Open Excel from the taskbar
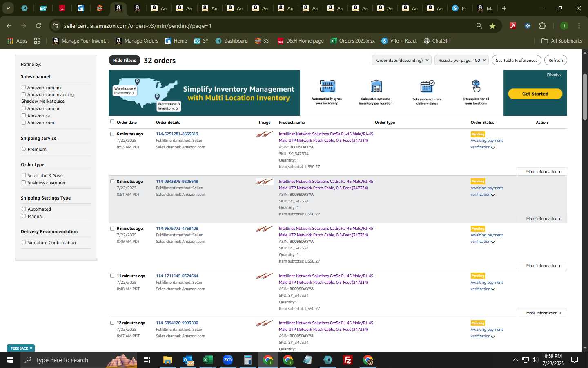 [208, 360]
